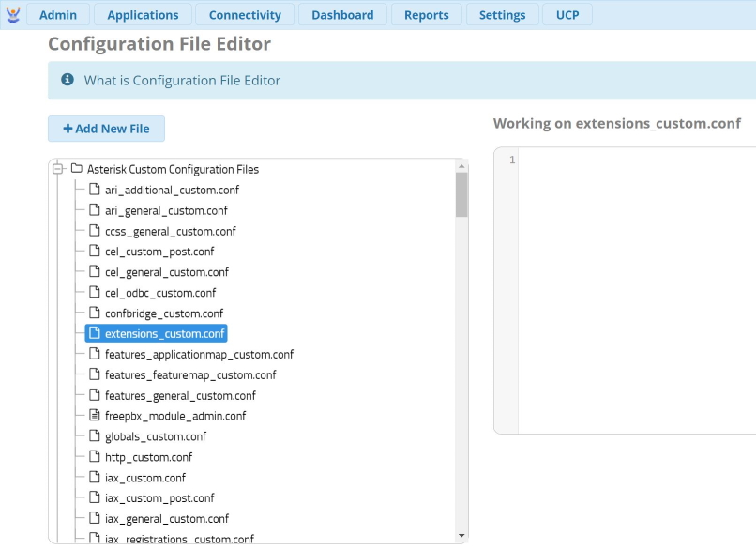This screenshot has height=550, width=756.
Task: Collapse the Asterisk Custom Configuration Files tree
Action: pyautogui.click(x=58, y=169)
